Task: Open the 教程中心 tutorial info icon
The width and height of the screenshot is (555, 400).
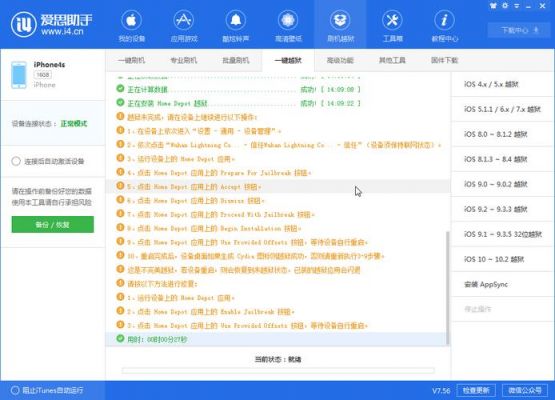Action: tap(445, 21)
